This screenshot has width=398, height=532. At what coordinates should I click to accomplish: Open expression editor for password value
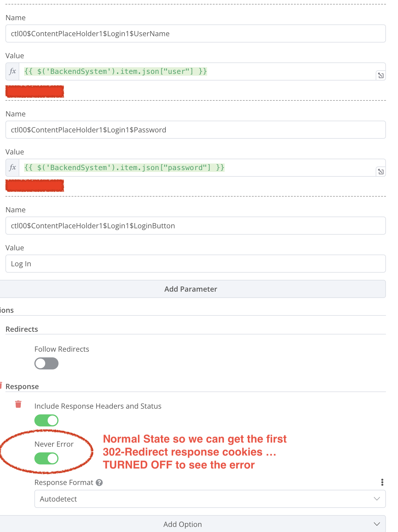[381, 172]
